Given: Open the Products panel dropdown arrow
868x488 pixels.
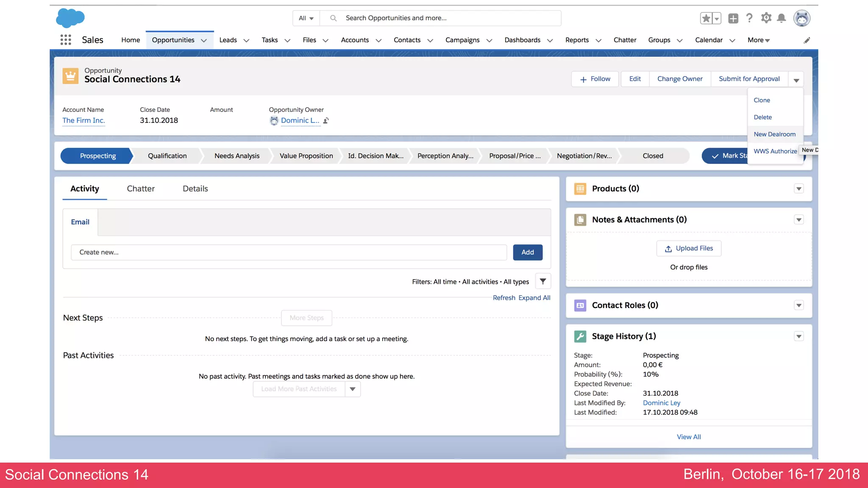Looking at the screenshot, I should pos(798,189).
